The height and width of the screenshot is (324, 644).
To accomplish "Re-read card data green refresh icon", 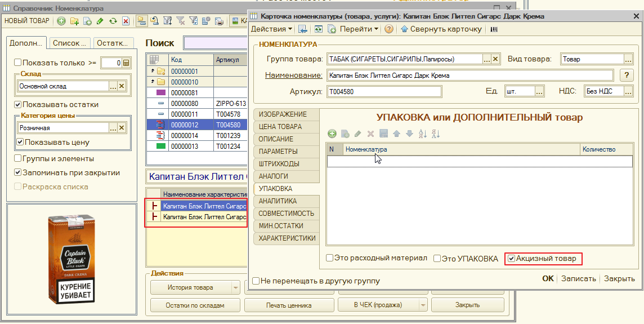I will (318, 29).
